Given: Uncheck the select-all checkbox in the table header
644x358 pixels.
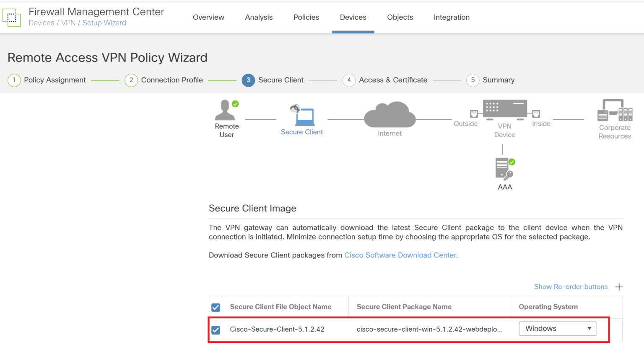Looking at the screenshot, I should (216, 307).
